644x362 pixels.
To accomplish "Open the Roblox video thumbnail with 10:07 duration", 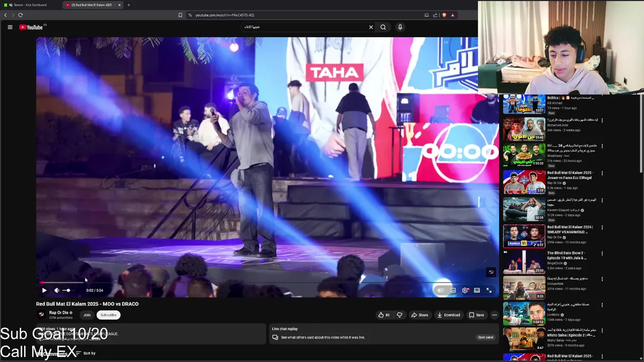I will [x=524, y=104].
